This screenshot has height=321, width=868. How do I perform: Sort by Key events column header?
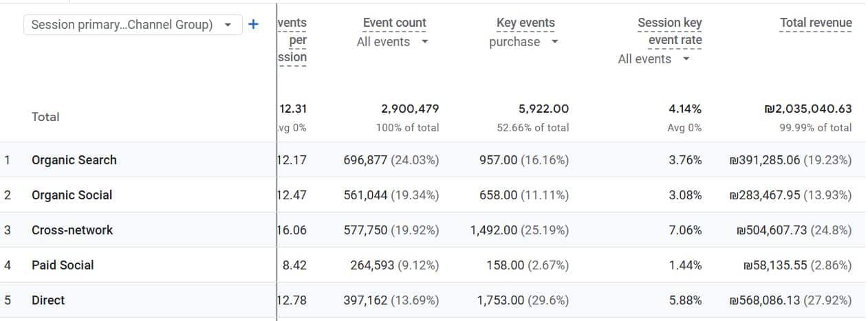(525, 23)
